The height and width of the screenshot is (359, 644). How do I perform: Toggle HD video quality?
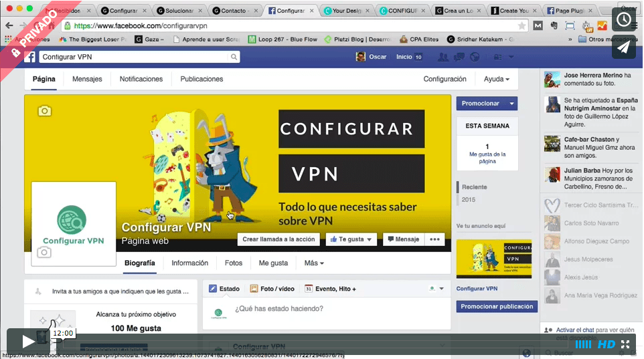607,344
